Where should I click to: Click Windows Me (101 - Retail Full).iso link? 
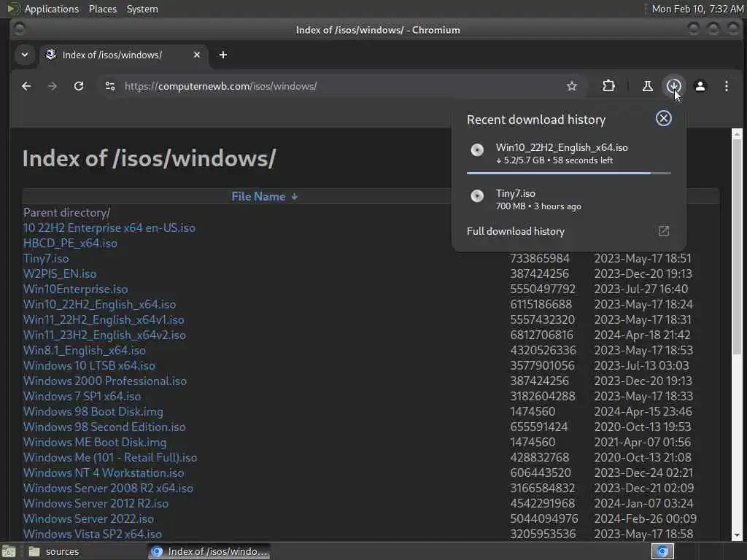point(110,458)
